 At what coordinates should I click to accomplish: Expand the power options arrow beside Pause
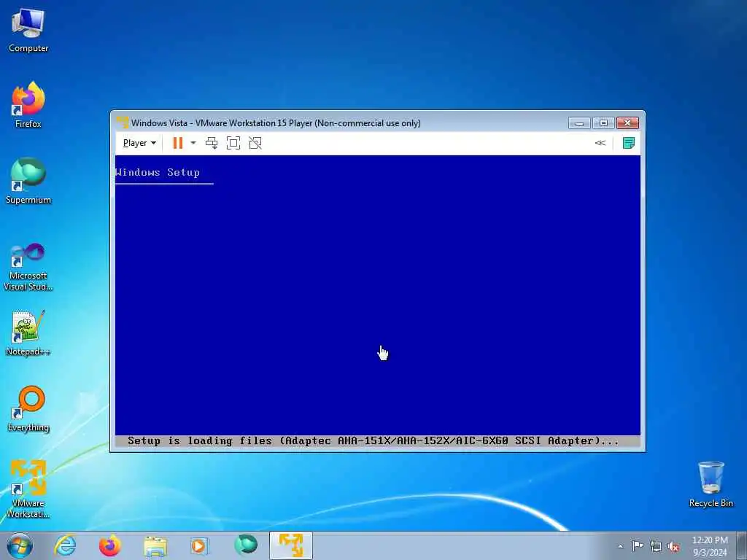(x=193, y=143)
